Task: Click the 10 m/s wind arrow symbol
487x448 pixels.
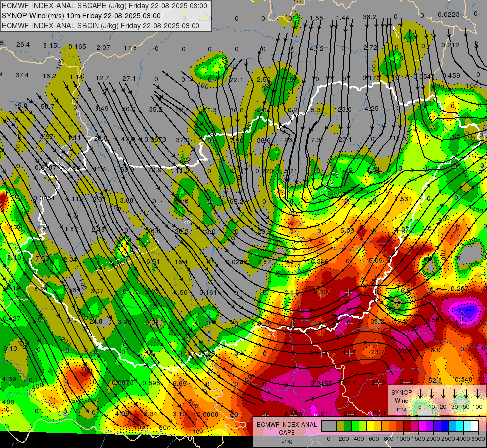Action: coord(431,394)
